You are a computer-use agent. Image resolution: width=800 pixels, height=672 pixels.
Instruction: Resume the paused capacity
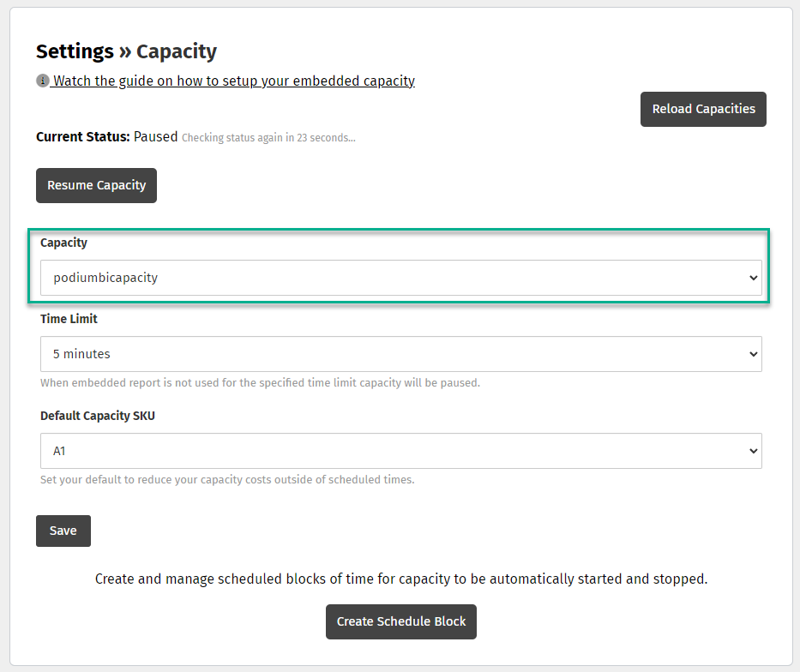pyautogui.click(x=96, y=185)
